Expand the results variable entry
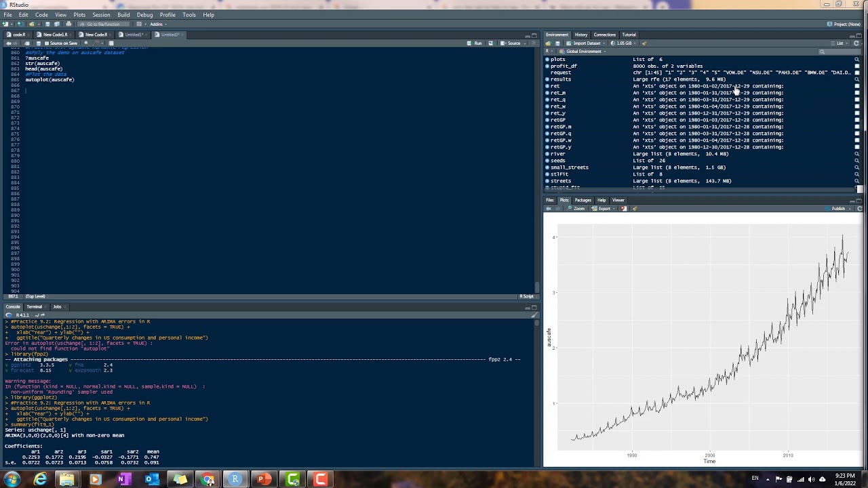Screen dimensions: 868x488 pyautogui.click(x=547, y=79)
